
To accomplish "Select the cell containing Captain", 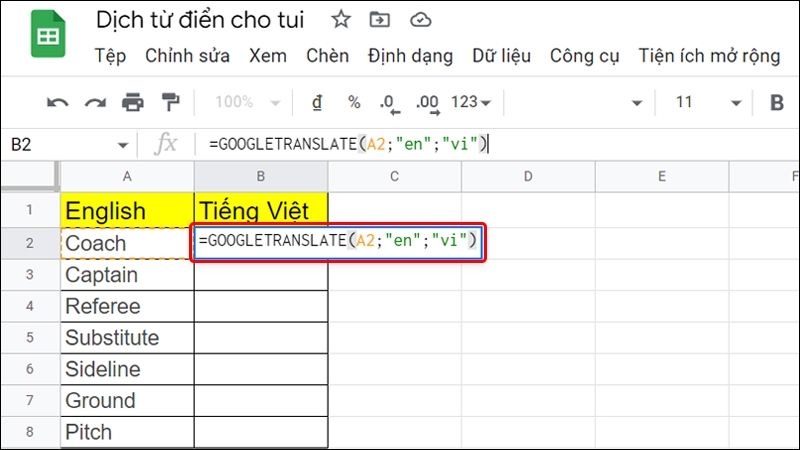I will coord(127,275).
